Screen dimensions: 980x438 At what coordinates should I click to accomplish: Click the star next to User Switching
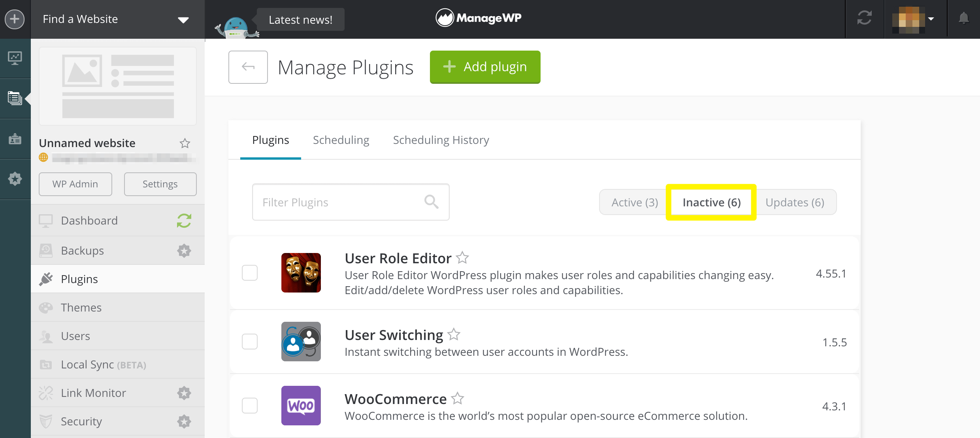tap(454, 334)
